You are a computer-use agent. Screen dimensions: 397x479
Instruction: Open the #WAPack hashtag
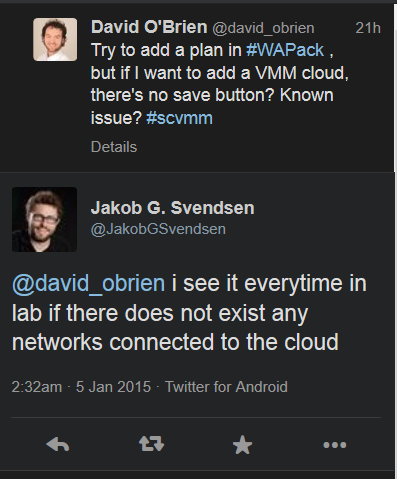[285, 50]
